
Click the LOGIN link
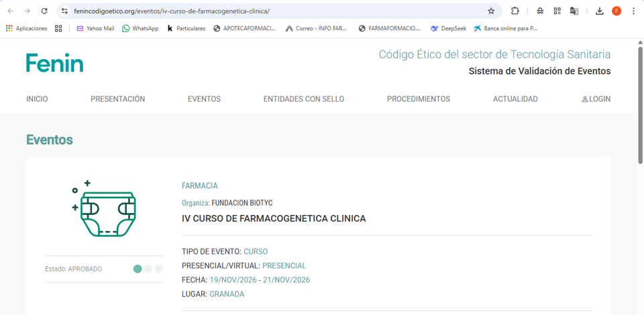[x=596, y=99]
